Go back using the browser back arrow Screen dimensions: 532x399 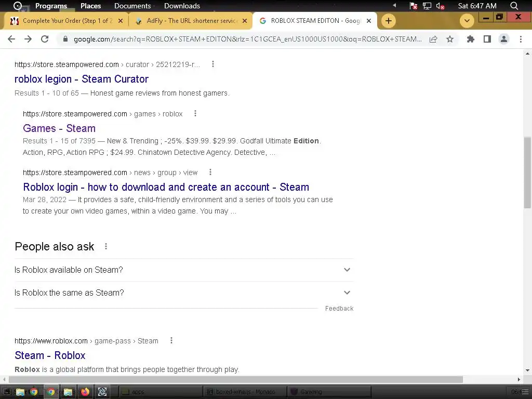[11, 39]
